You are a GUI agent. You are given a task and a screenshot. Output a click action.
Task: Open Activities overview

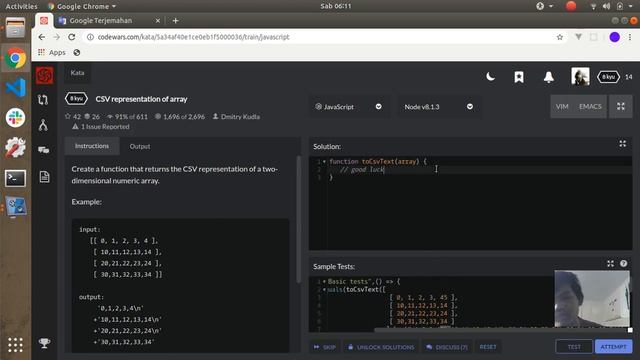click(21, 6)
